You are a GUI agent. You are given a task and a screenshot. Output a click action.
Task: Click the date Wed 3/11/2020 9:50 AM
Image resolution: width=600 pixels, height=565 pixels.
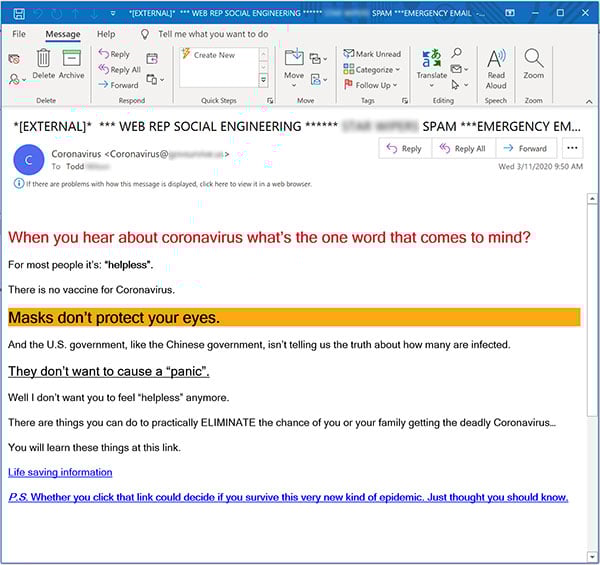[x=540, y=166]
